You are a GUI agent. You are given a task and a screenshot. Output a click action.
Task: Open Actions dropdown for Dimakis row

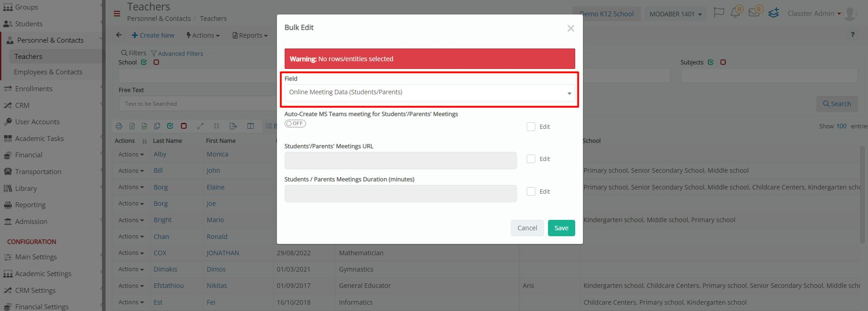pos(131,269)
